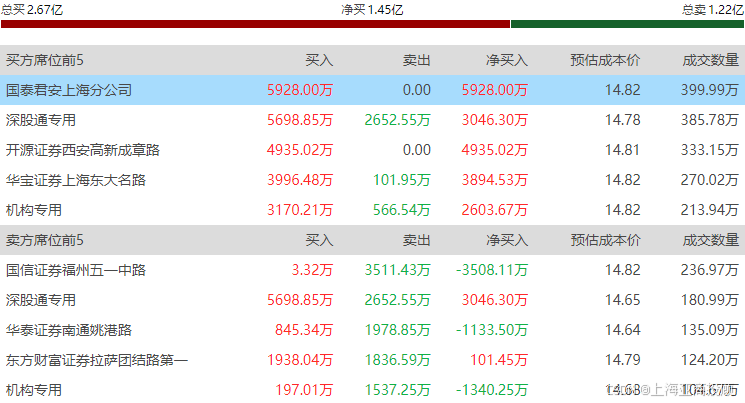Image resolution: width=745 pixels, height=403 pixels.
Task: Click the 101.45万 net buy value
Action: (499, 360)
